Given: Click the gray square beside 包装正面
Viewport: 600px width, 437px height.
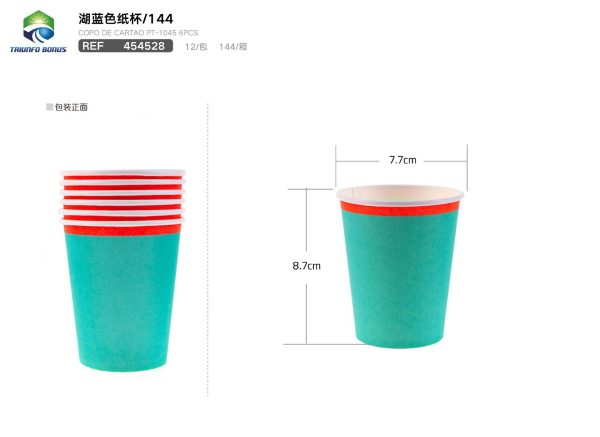Looking at the screenshot, I should coord(49,107).
